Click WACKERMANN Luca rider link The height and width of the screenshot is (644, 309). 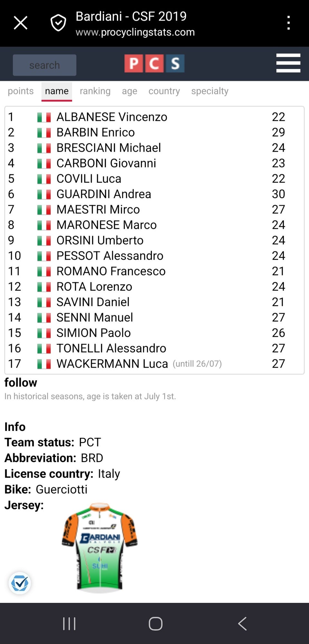click(x=112, y=364)
